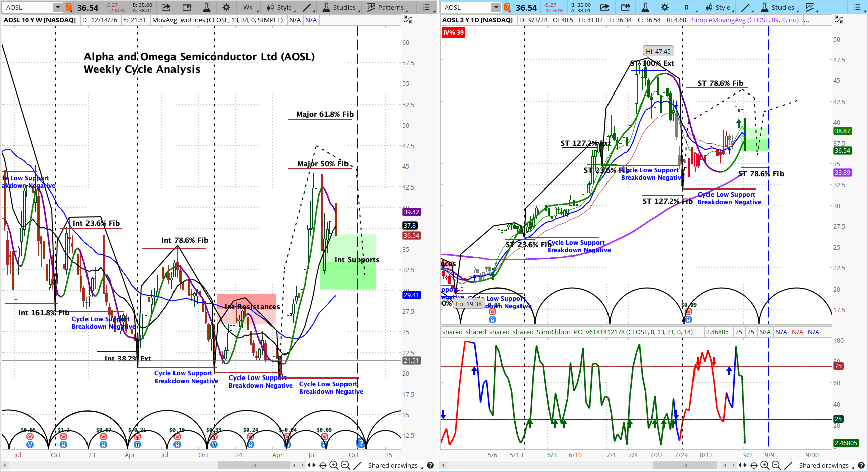The width and height of the screenshot is (868, 472).
Task: Click the IV% 39 red label
Action: click(453, 33)
